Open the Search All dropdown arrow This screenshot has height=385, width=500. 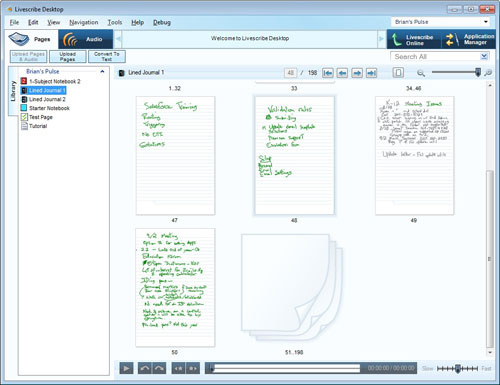[x=484, y=57]
